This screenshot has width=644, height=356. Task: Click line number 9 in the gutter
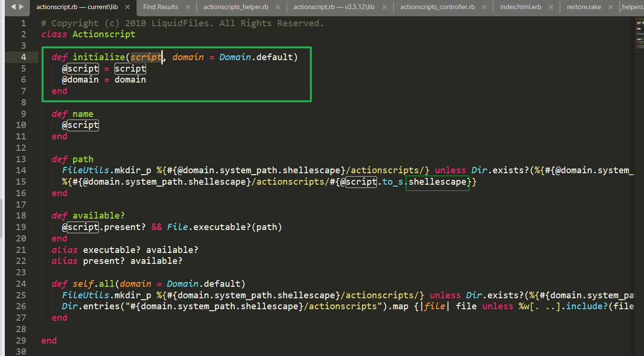tap(24, 114)
